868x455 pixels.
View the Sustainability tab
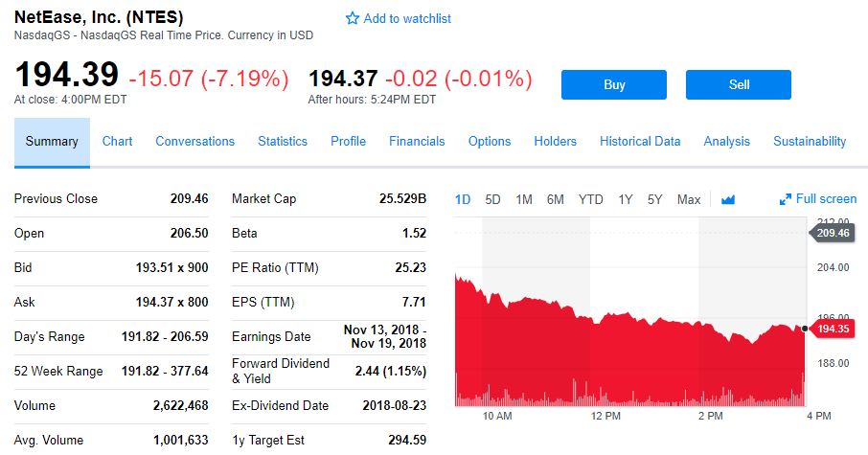[x=810, y=142]
